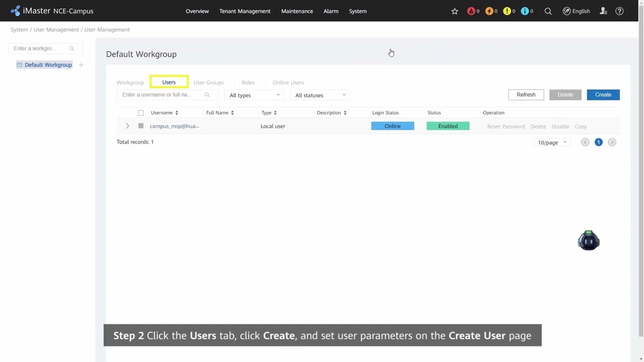644x362 pixels.
Task: Select all users header checkbox
Action: click(141, 113)
